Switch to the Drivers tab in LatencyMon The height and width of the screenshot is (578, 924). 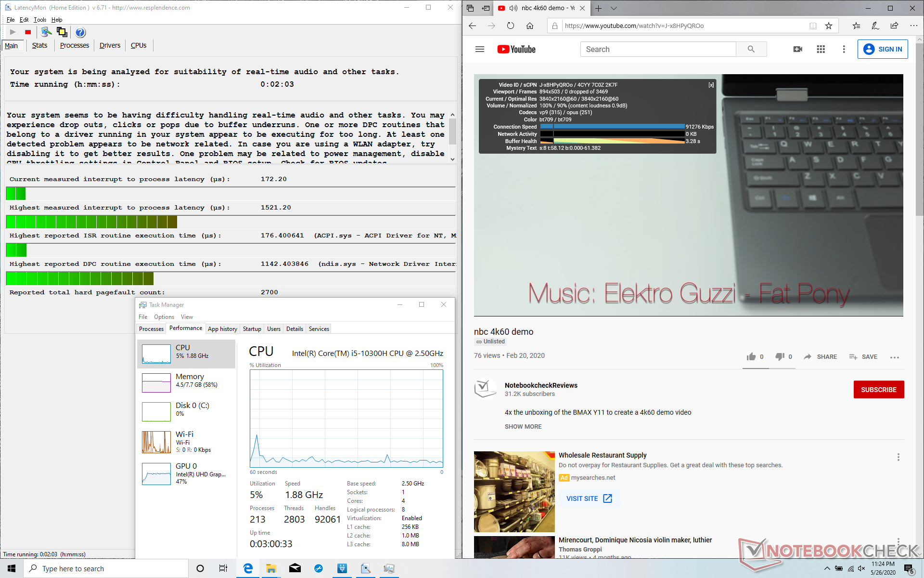110,45
